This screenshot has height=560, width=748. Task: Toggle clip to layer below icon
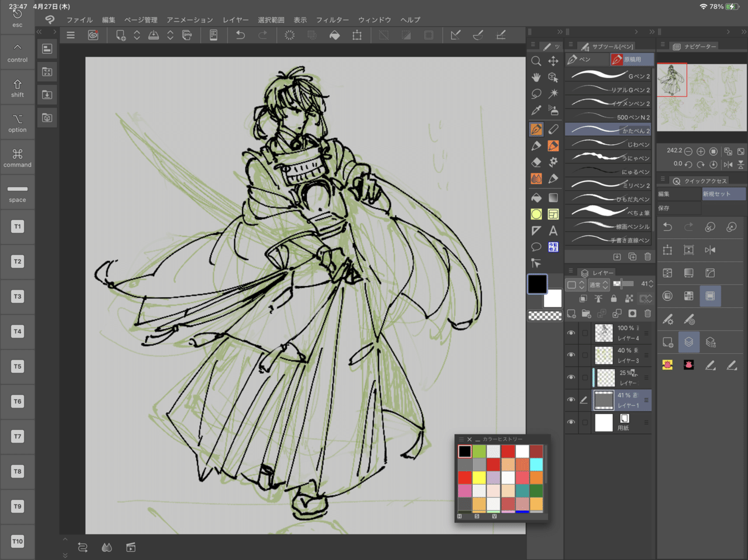(x=583, y=298)
